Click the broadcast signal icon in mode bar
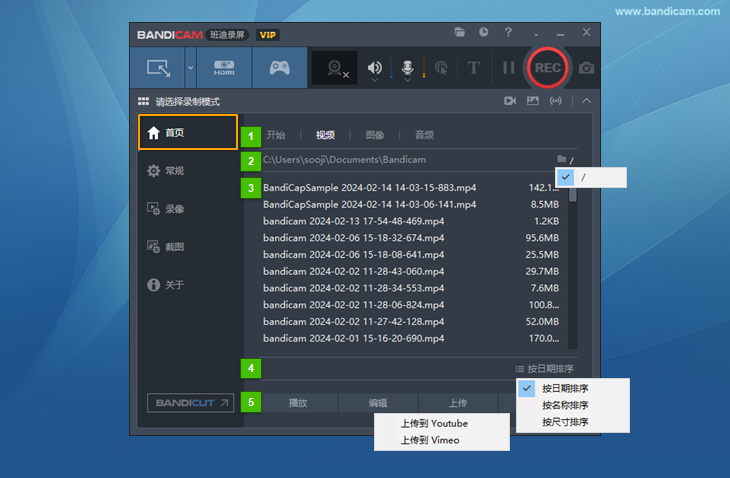The width and height of the screenshot is (730, 478). click(555, 101)
